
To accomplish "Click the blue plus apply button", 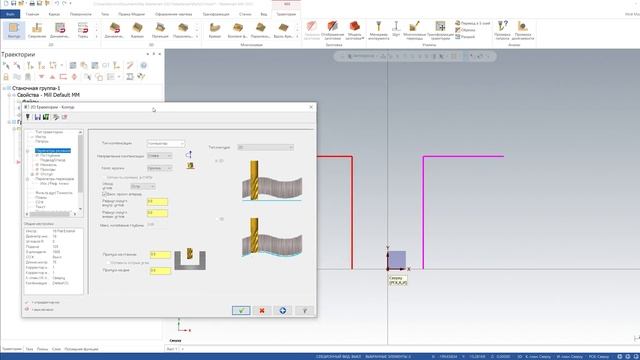I will [283, 311].
